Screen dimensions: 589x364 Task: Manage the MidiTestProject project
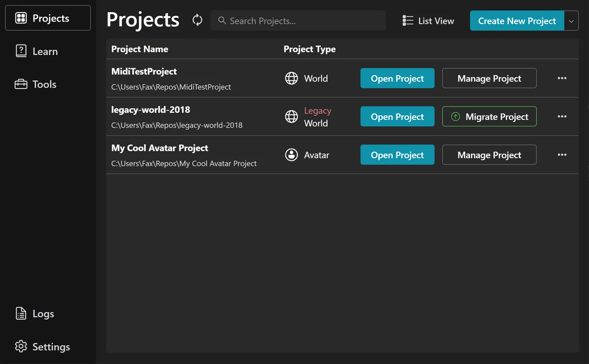tap(489, 78)
